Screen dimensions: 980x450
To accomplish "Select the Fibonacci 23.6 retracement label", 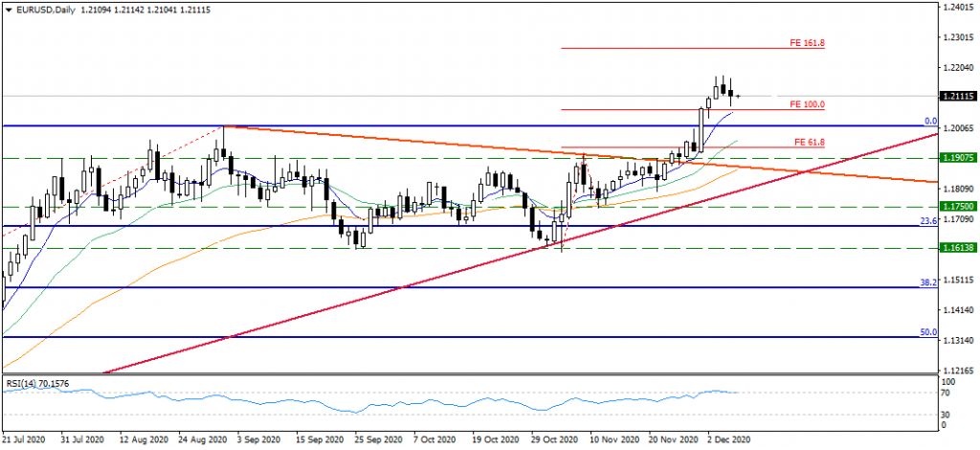I will [926, 221].
